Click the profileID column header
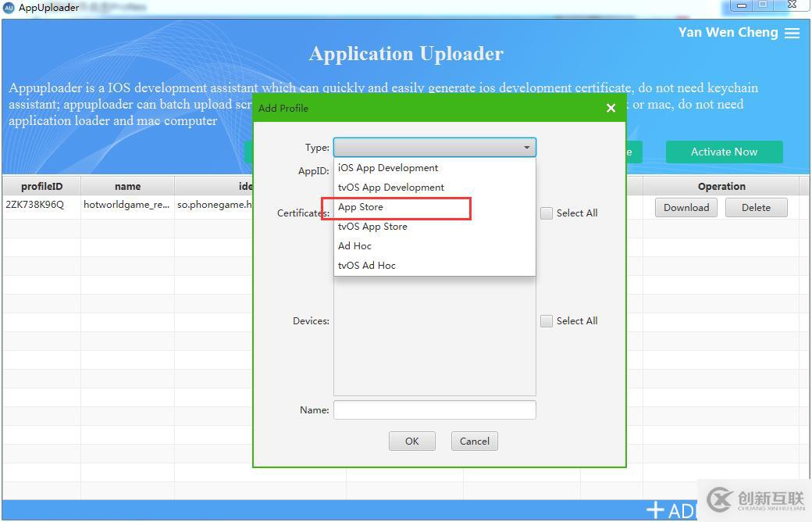Screen dimensions: 812x522 (42, 186)
